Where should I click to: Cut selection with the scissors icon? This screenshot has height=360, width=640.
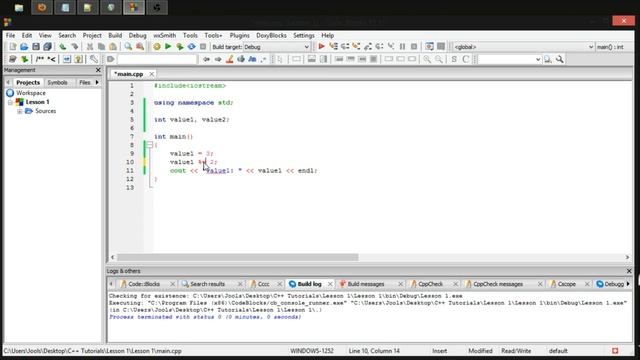89,47
